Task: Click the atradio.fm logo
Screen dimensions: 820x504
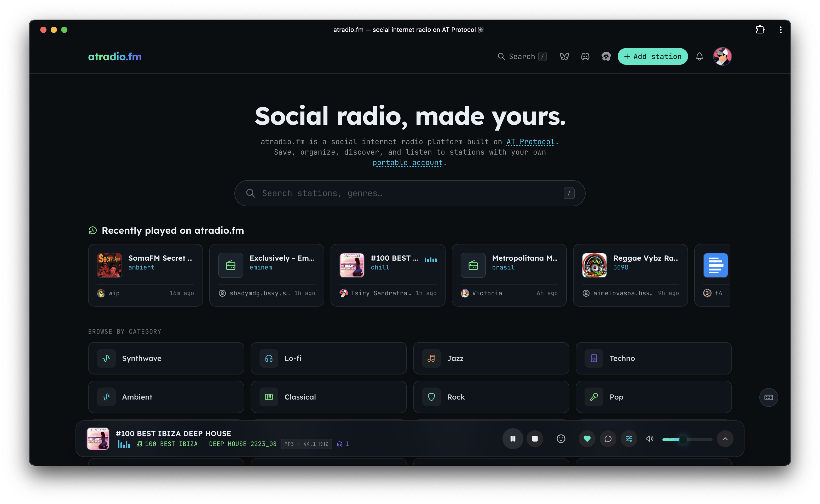Action: tap(115, 57)
